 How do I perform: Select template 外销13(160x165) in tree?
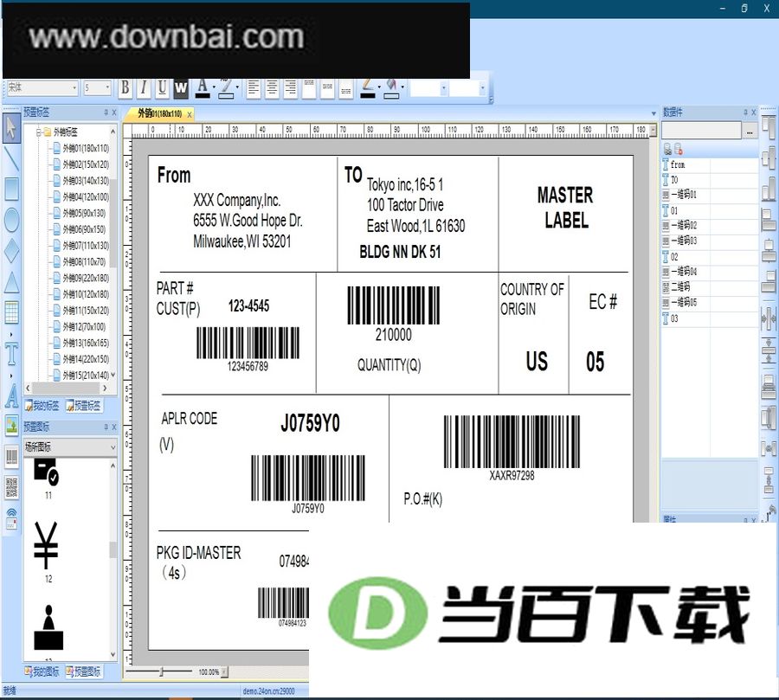pos(86,343)
